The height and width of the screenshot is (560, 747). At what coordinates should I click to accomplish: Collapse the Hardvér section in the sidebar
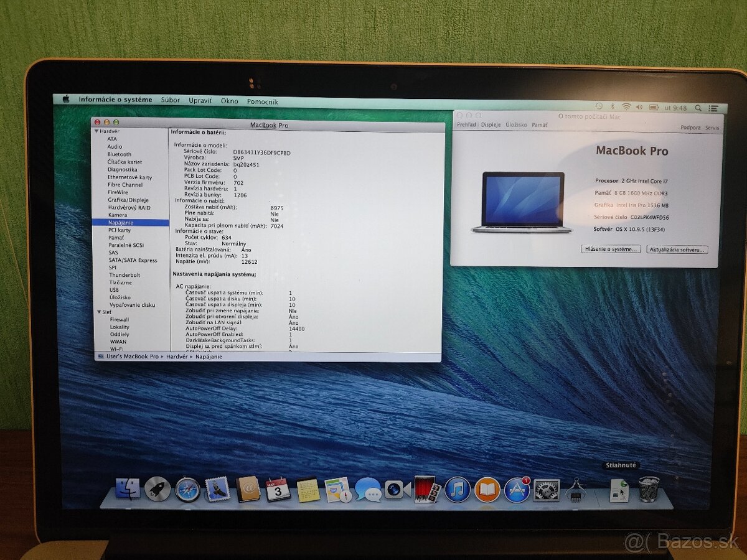click(96, 131)
